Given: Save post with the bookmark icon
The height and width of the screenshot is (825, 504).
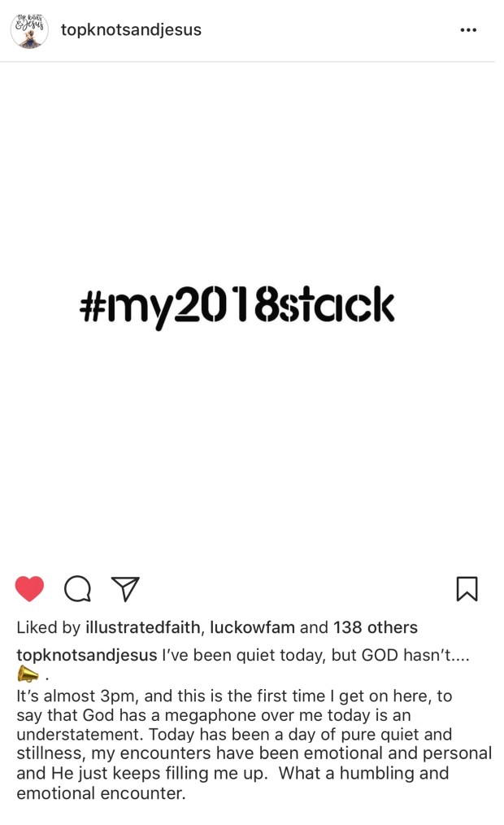Looking at the screenshot, I should click(467, 589).
